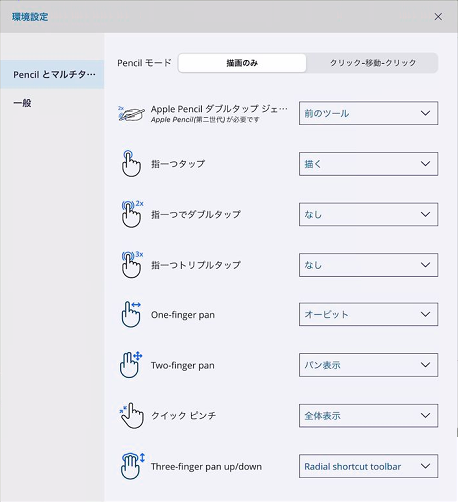Click the Apple Pencil double-tap gesture icon

131,114
